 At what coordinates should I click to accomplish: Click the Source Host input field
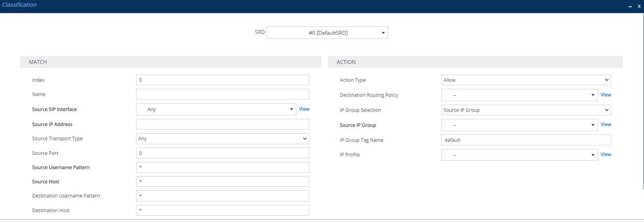tap(222, 182)
